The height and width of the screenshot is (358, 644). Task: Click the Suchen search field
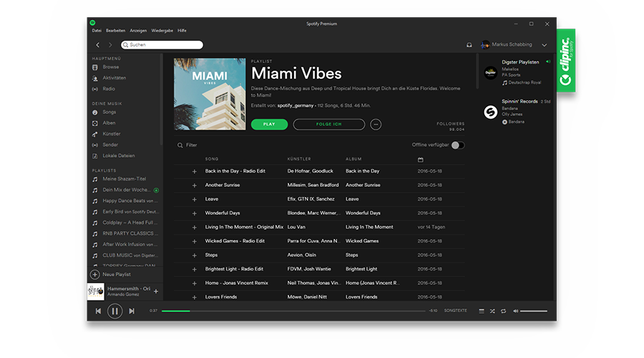click(x=162, y=45)
